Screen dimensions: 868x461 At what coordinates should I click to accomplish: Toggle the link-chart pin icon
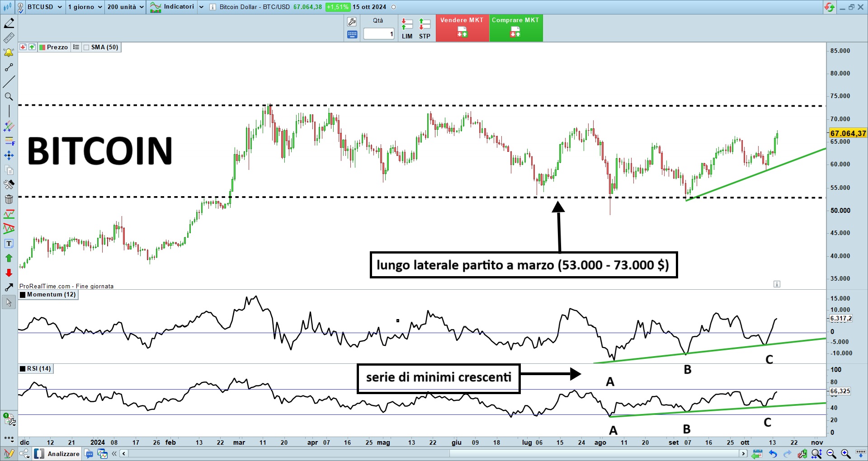pyautogui.click(x=20, y=7)
